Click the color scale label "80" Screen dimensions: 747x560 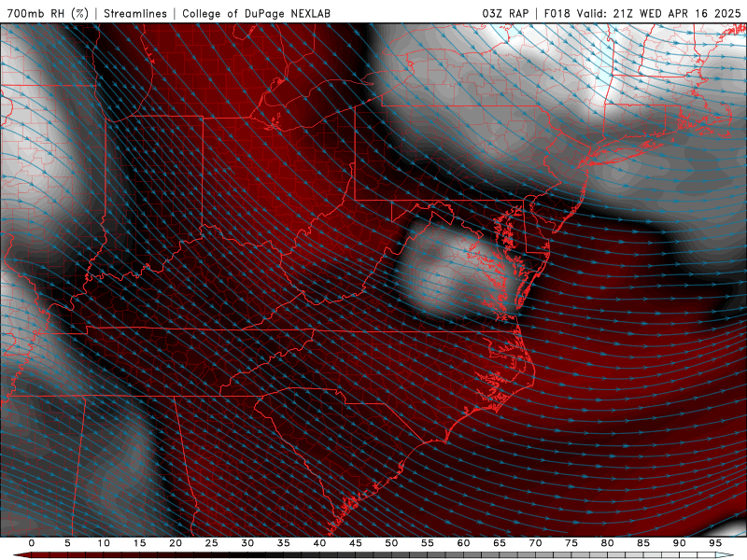(607, 543)
